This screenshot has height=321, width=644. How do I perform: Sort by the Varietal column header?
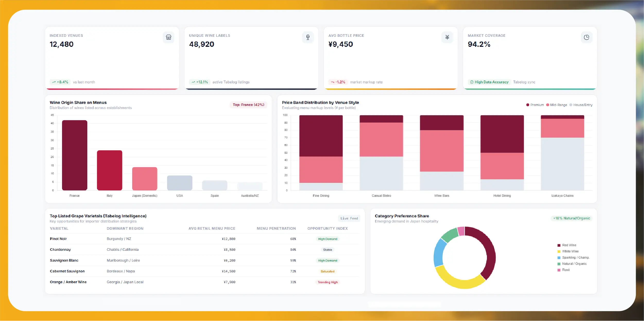[x=59, y=229]
